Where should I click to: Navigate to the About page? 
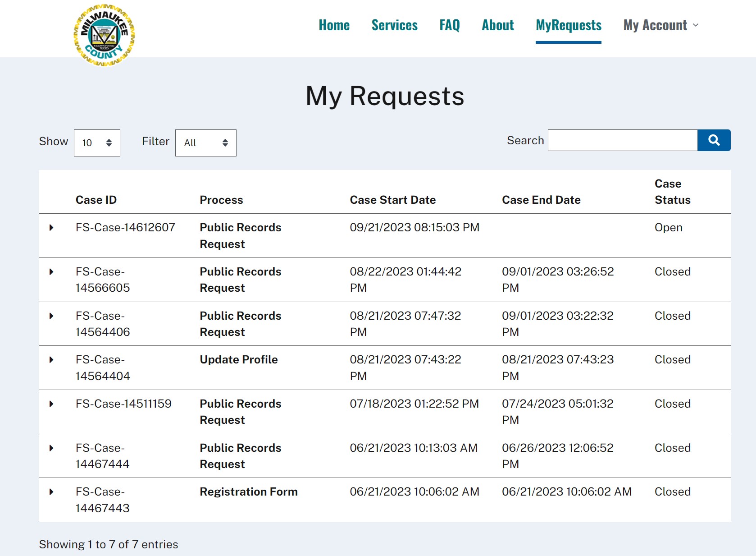pos(498,25)
